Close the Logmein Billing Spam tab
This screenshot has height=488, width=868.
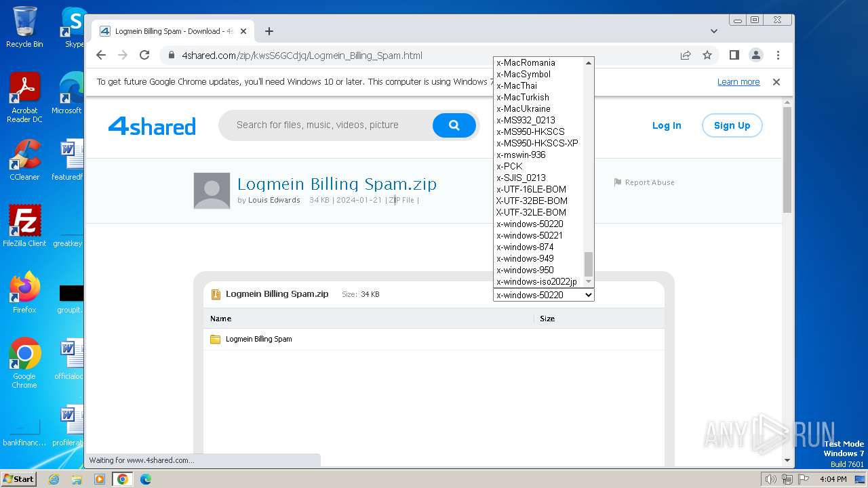click(244, 31)
